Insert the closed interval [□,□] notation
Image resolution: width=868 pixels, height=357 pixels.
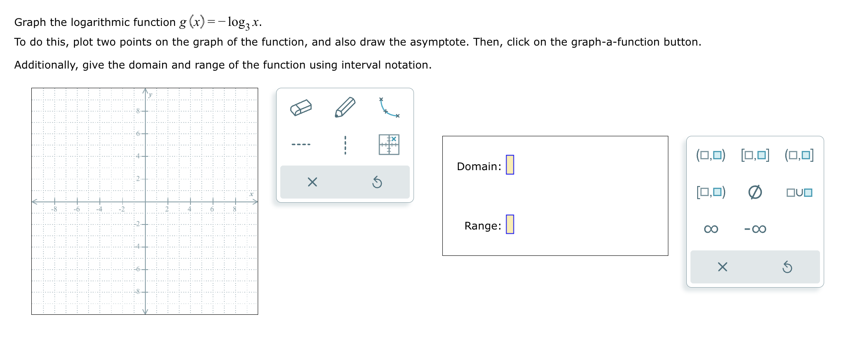click(x=756, y=155)
